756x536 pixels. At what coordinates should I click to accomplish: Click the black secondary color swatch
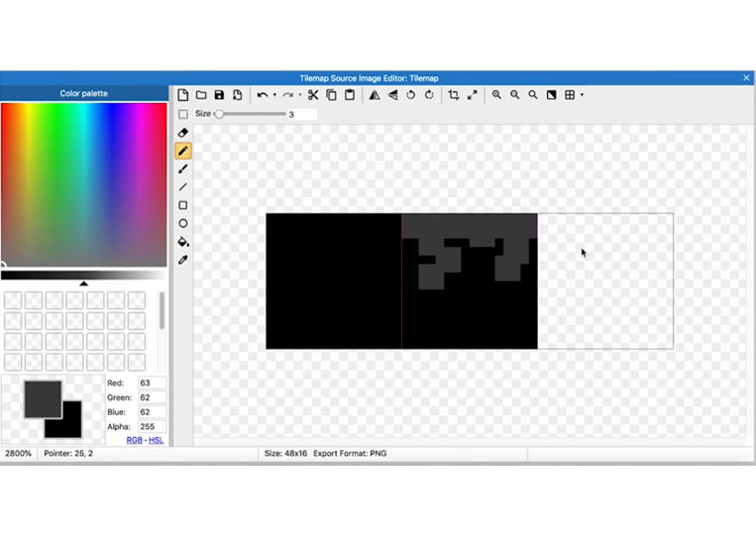tap(71, 428)
